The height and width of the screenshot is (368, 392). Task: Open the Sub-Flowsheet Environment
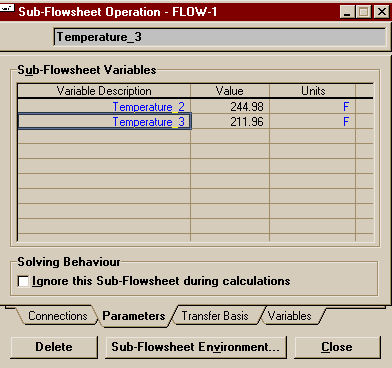point(196,347)
